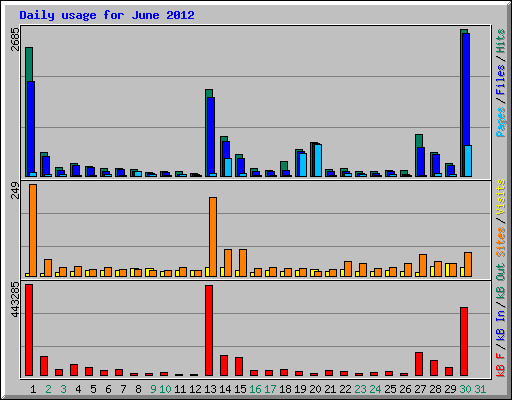Click the red kB bar for day 30
The image size is (512, 400).
click(464, 341)
